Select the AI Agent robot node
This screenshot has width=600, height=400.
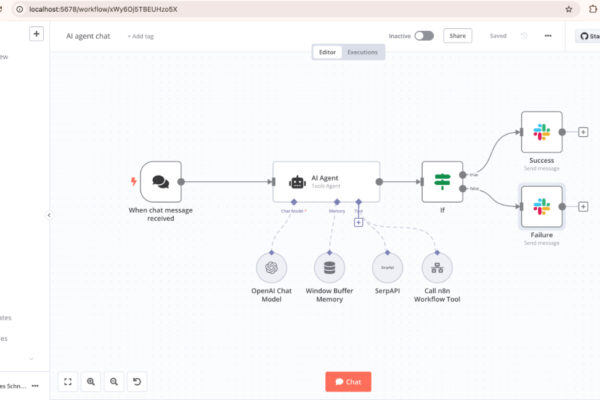(326, 182)
